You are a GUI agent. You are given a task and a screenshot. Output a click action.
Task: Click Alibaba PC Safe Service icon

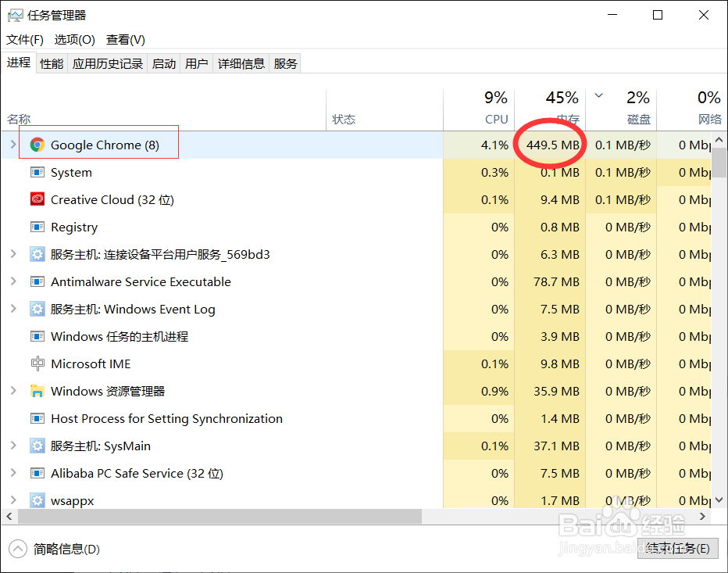pyautogui.click(x=37, y=473)
